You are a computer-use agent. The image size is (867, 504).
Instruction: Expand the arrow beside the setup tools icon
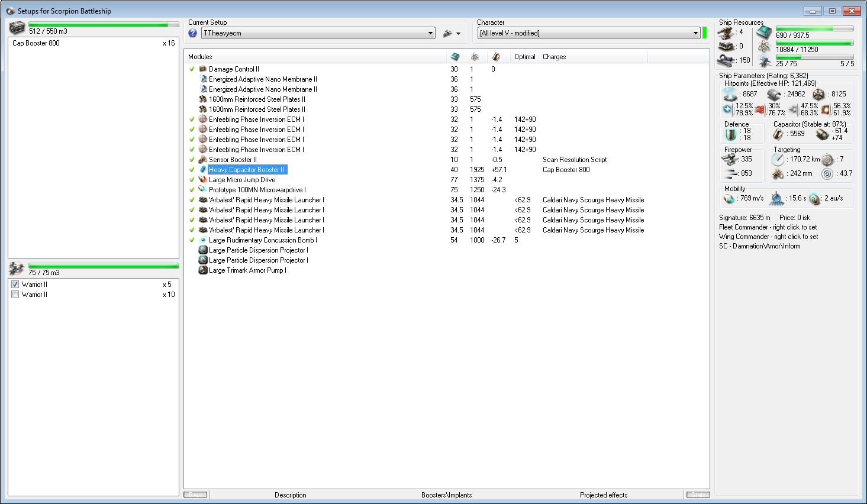458,34
